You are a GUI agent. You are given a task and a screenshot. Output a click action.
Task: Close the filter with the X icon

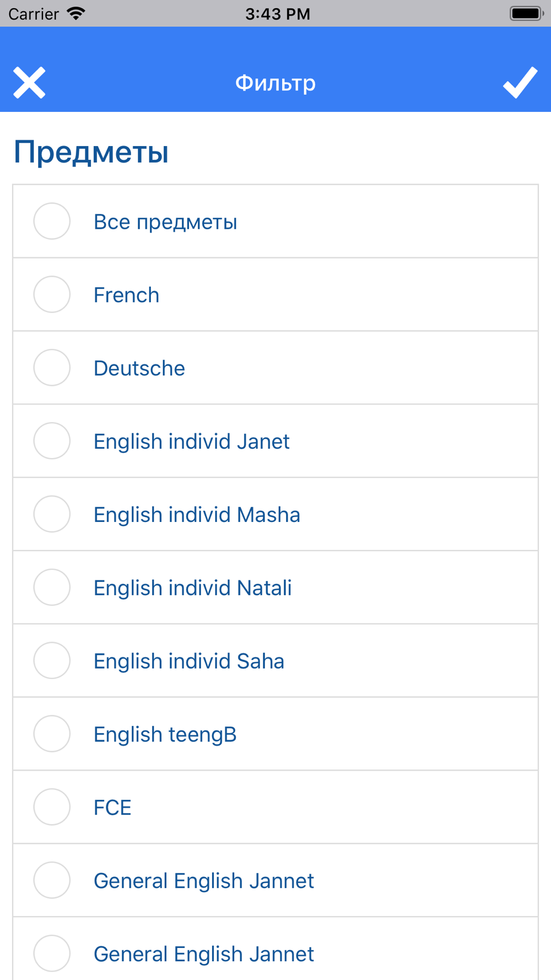tap(29, 83)
